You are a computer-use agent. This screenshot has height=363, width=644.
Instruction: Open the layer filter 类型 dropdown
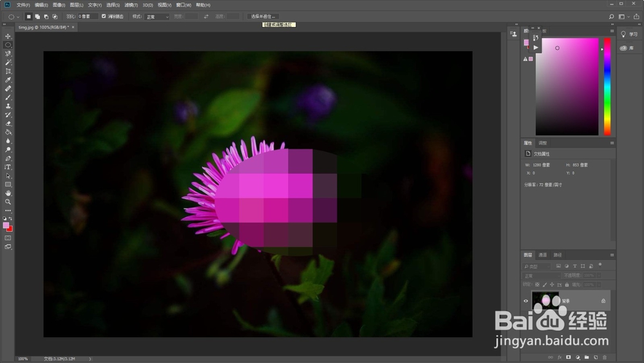(537, 266)
